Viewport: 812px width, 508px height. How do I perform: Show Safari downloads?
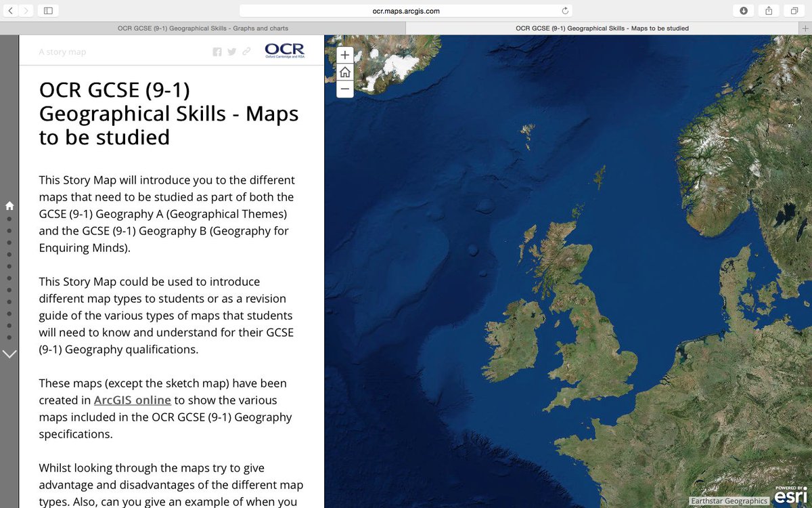tap(744, 10)
